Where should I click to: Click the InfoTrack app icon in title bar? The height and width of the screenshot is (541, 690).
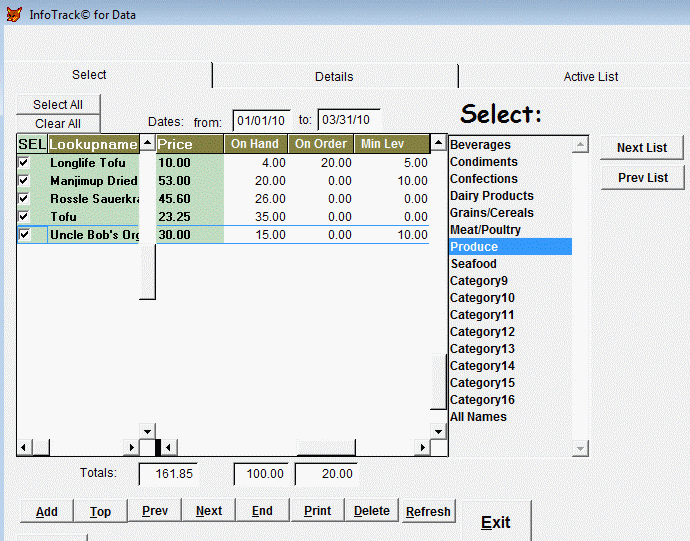click(x=13, y=15)
